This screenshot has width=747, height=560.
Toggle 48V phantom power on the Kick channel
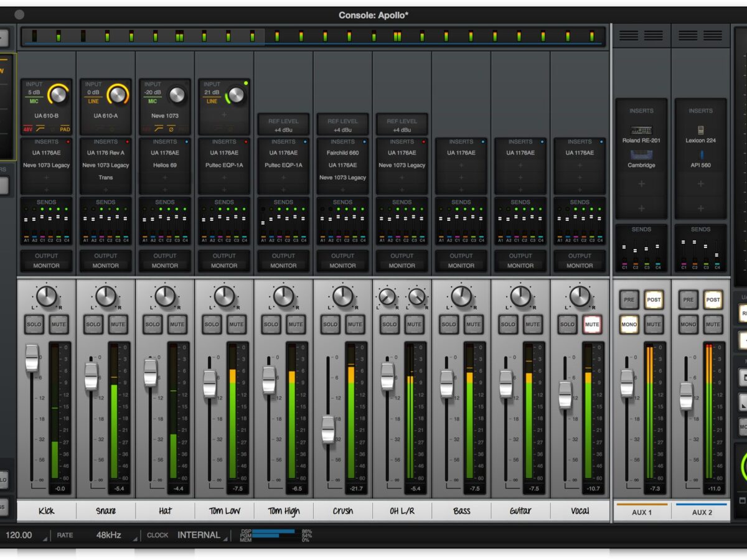[x=28, y=129]
